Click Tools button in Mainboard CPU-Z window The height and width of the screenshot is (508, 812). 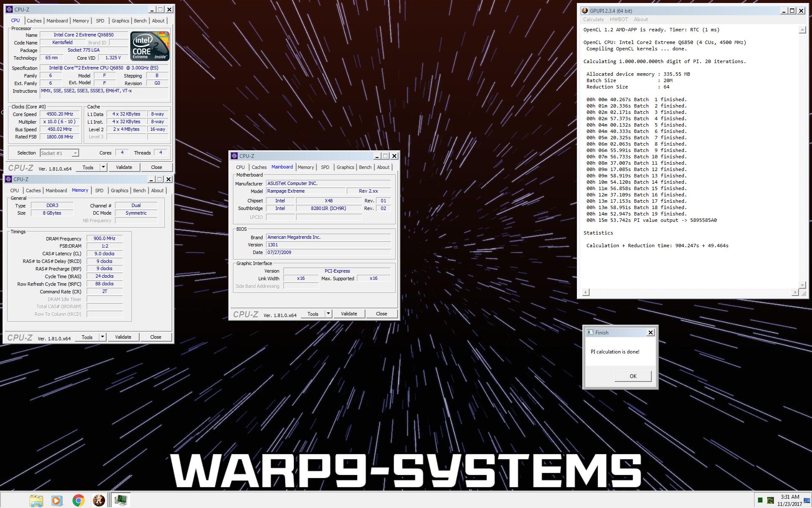pyautogui.click(x=313, y=314)
